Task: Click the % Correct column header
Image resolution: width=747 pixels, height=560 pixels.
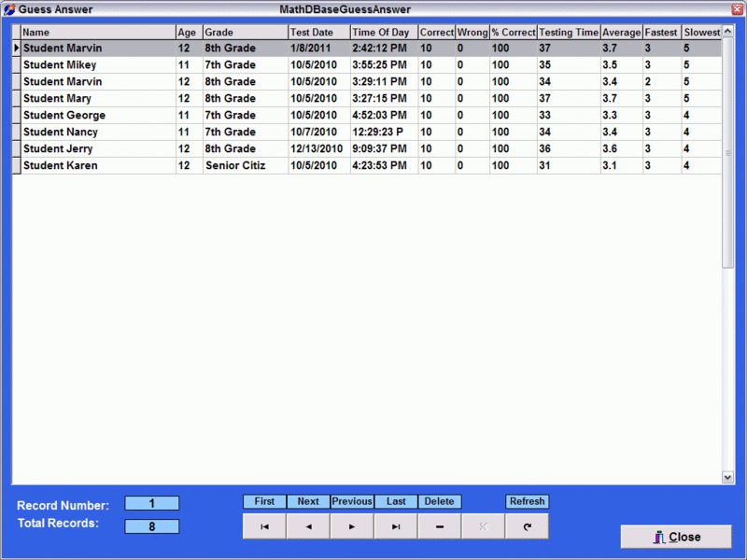Action: click(513, 33)
